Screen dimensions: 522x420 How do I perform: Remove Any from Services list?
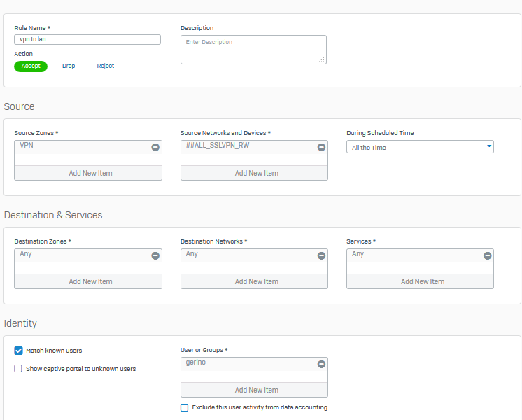coord(487,255)
